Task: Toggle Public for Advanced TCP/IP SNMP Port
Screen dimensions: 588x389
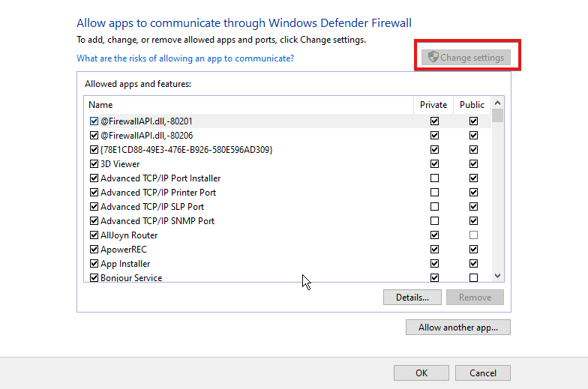Action: coord(473,220)
